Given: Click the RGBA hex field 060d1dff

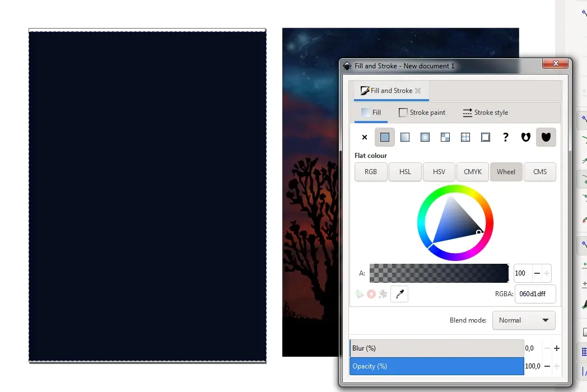Looking at the screenshot, I should click(x=535, y=294).
